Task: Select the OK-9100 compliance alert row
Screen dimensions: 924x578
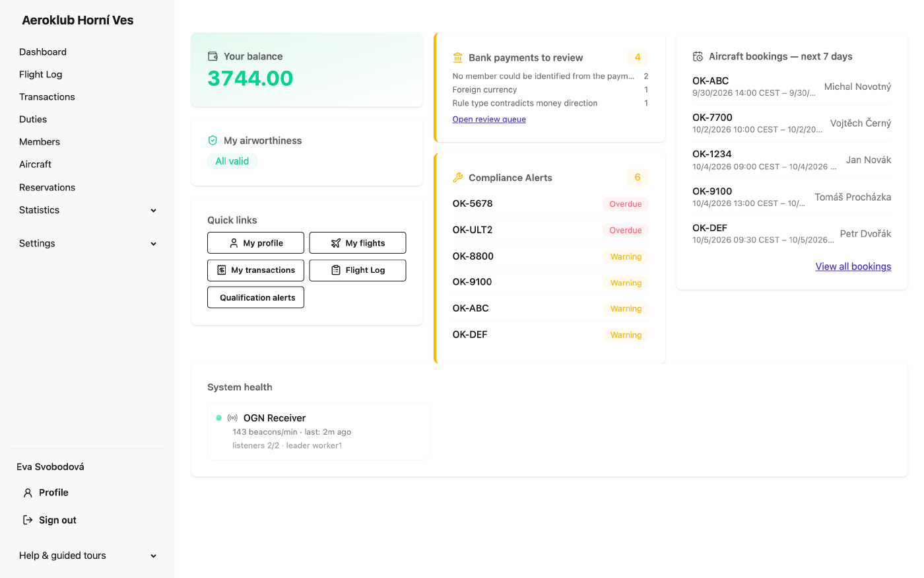Action: tap(550, 282)
